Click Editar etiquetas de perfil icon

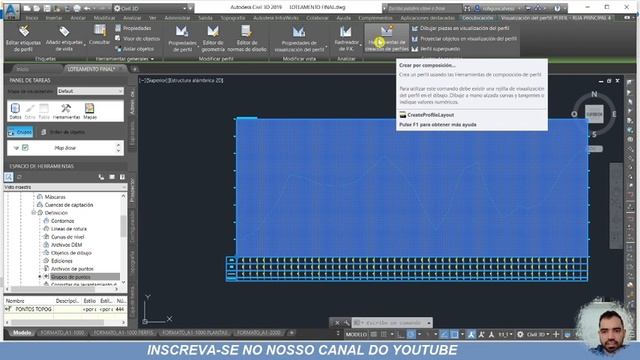[23, 32]
